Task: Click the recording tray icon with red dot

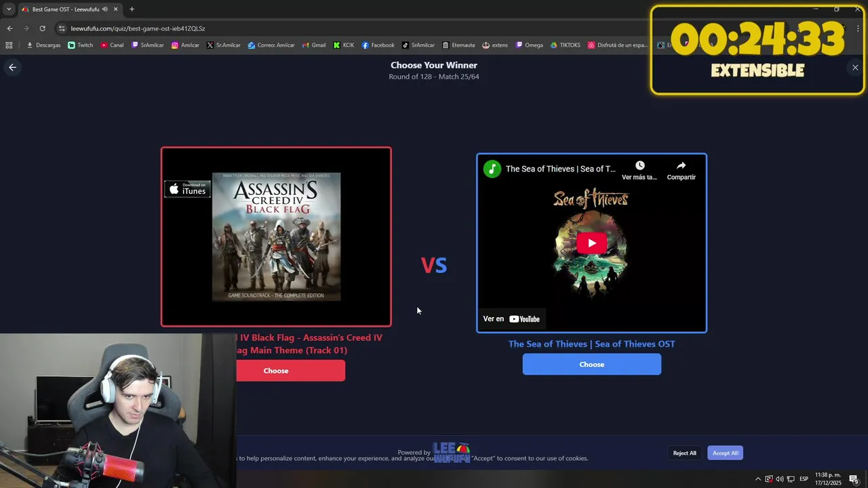Action: click(769, 479)
